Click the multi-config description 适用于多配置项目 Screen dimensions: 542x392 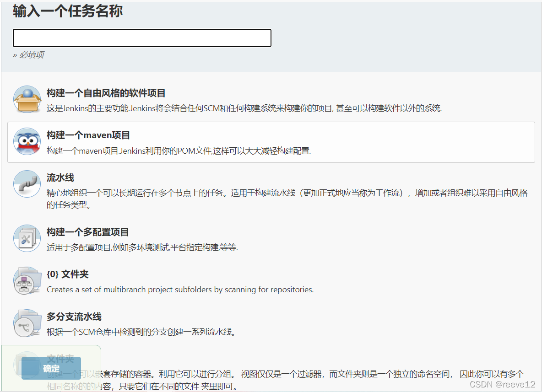tap(142, 247)
